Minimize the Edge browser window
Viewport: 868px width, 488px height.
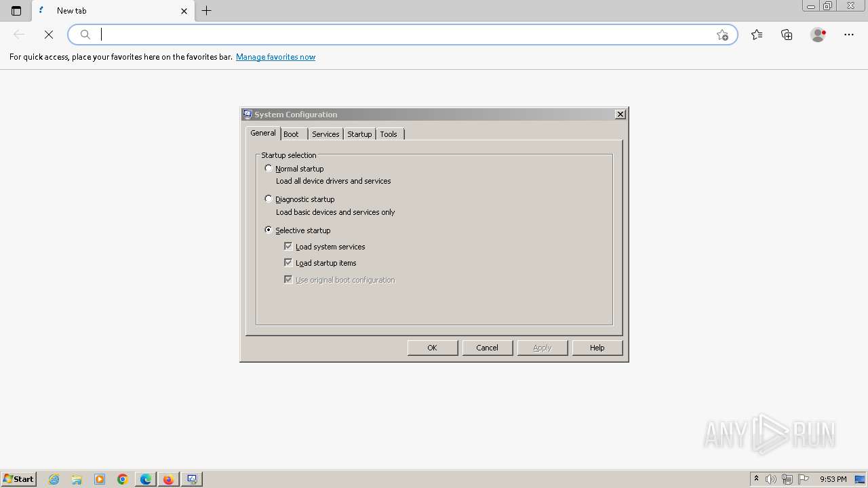[x=811, y=6]
